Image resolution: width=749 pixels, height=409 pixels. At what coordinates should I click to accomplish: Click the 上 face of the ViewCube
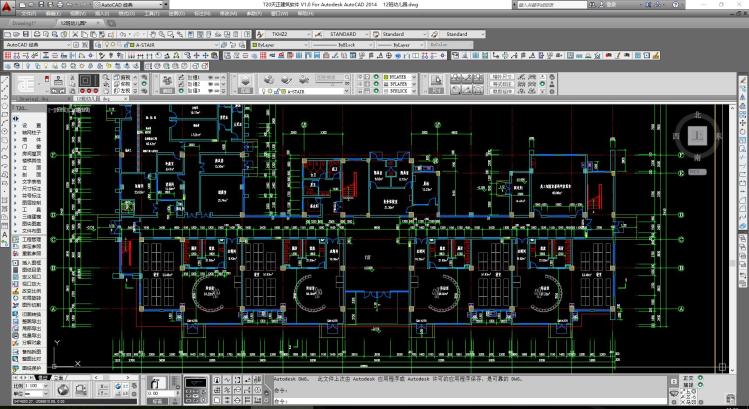pyautogui.click(x=699, y=134)
